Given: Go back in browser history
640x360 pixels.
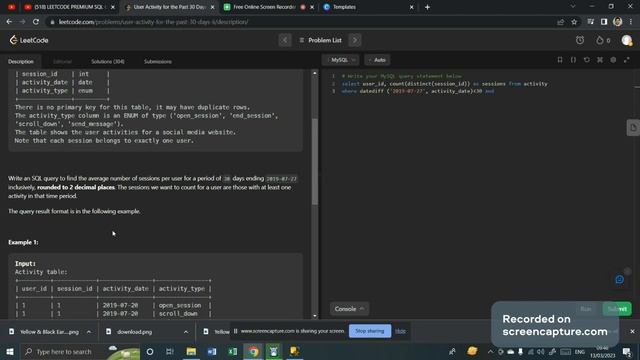Looking at the screenshot, I should [9, 22].
